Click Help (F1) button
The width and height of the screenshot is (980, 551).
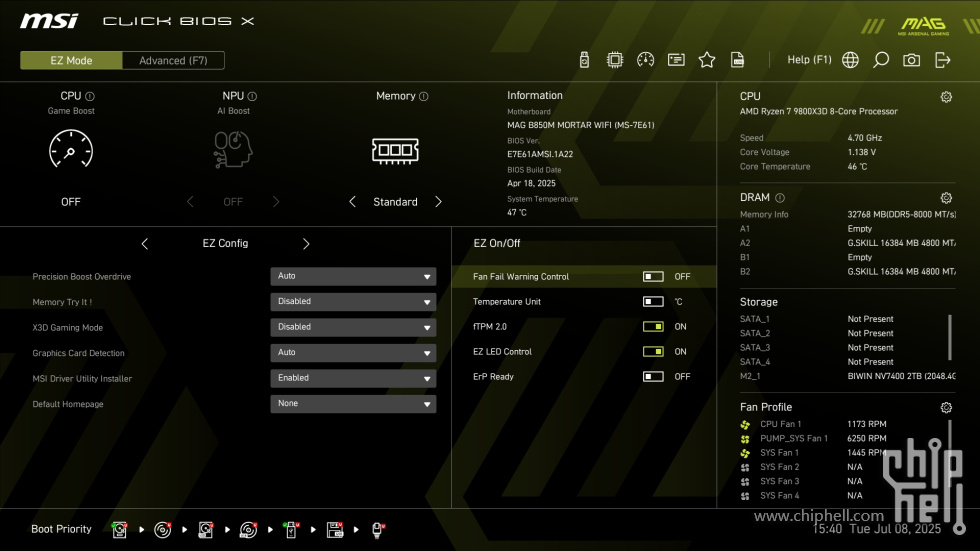click(x=809, y=60)
